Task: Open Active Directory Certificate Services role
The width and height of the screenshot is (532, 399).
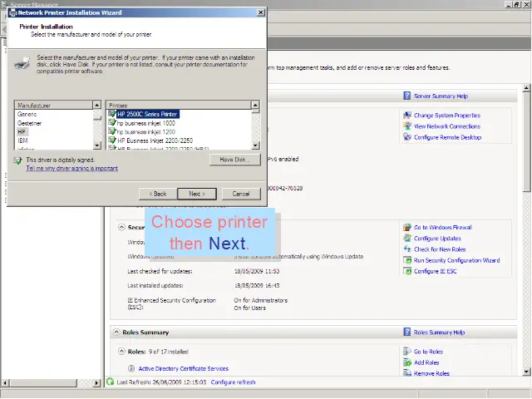Action: 183,368
